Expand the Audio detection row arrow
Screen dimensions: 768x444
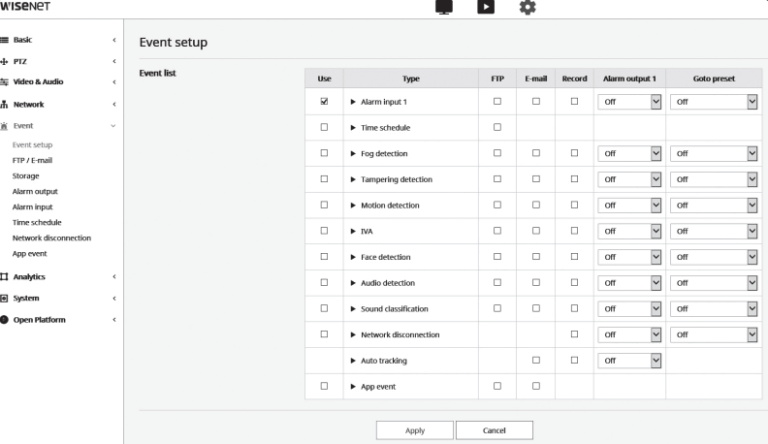point(353,283)
